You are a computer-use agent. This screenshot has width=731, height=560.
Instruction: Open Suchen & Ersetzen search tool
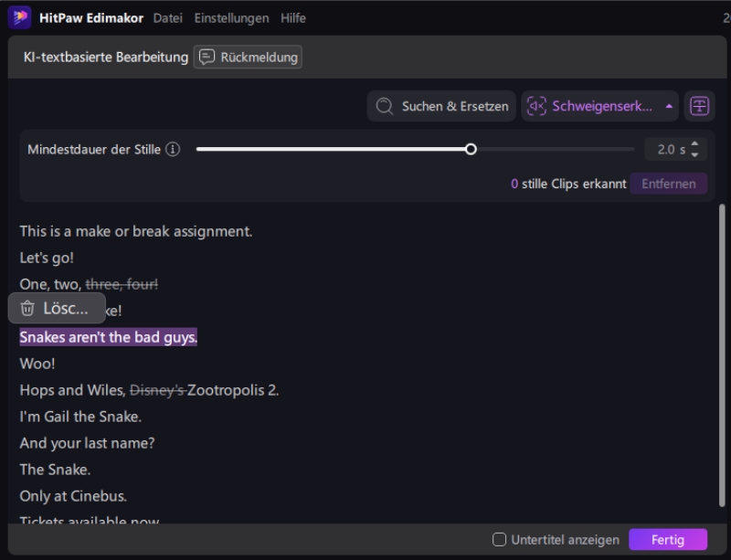point(442,106)
